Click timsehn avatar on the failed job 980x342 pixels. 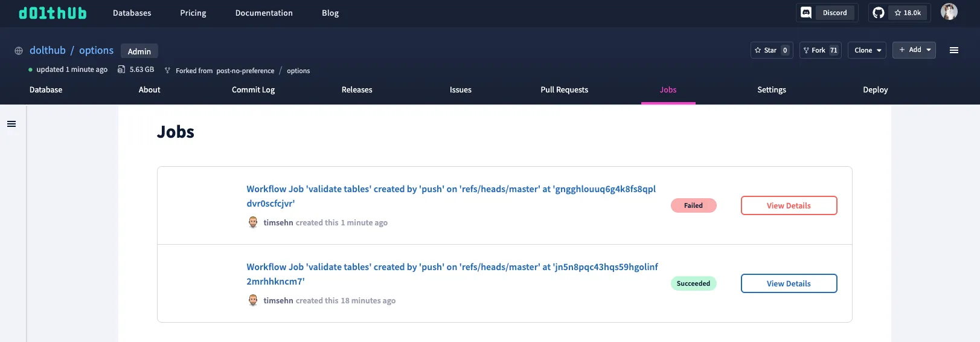coord(253,222)
